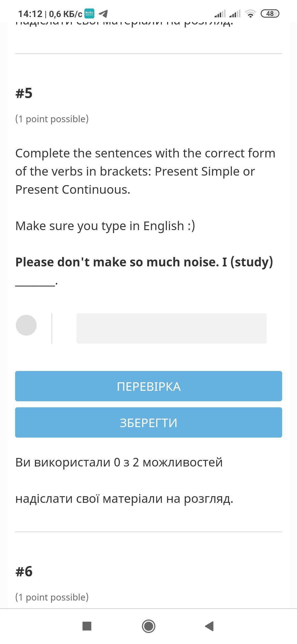Tap the network speed 0,6 КБ/с indicator
This screenshot has width=297, height=644.
(x=65, y=14)
